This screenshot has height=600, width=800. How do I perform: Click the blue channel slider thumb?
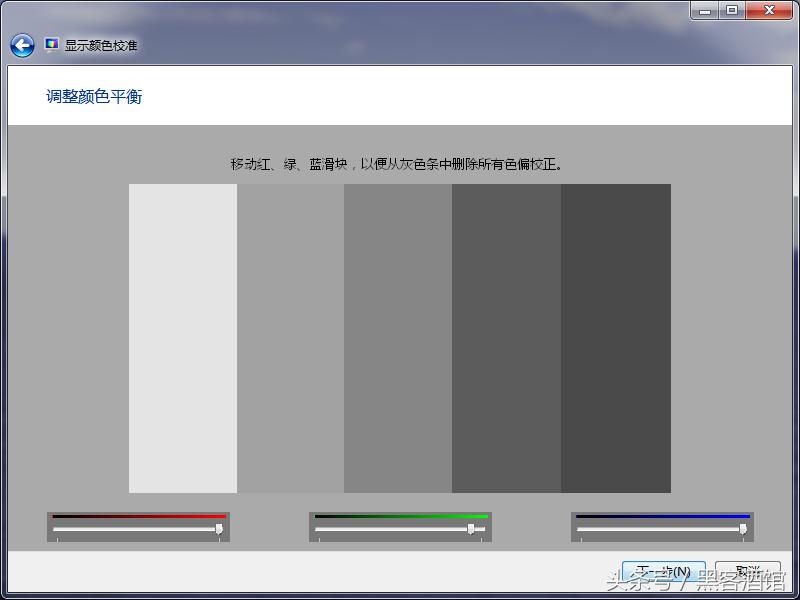pyautogui.click(x=744, y=530)
